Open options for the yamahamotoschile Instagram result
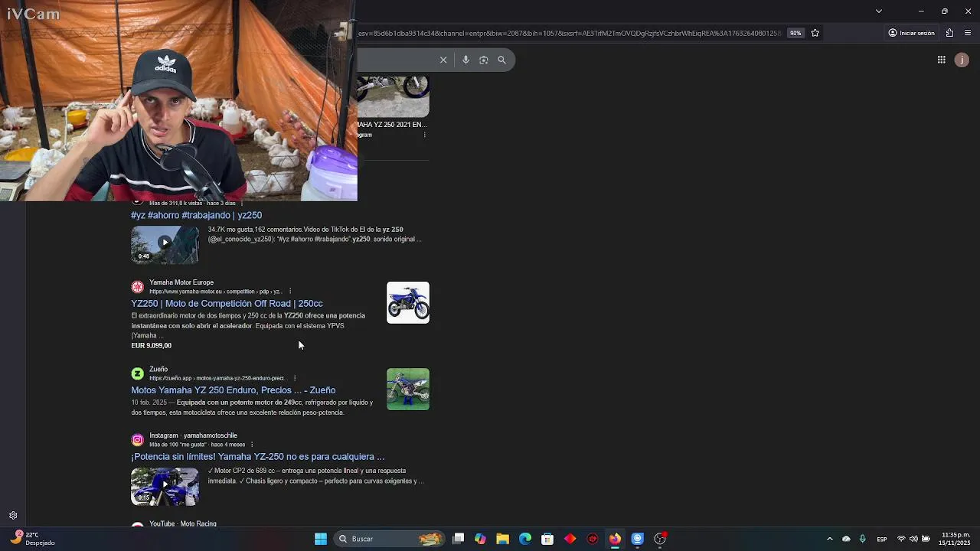980x551 pixels. [252, 445]
